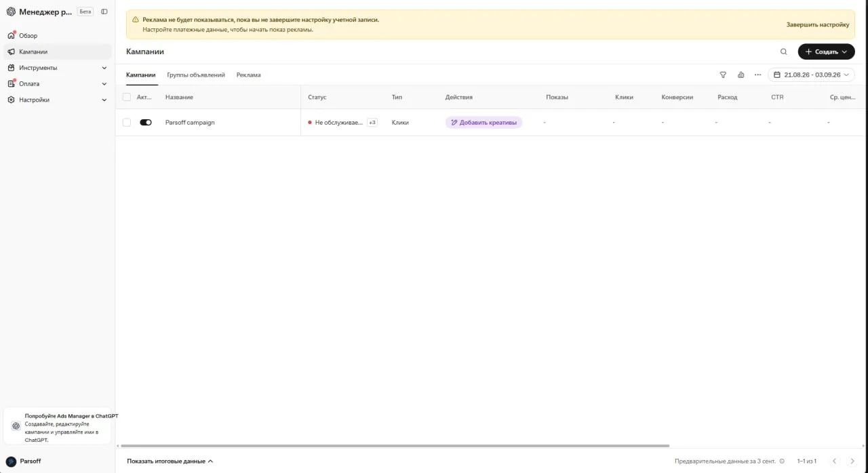Viewport: 868px width, 473px height.
Task: Click the Действия column header
Action: coord(459,97)
